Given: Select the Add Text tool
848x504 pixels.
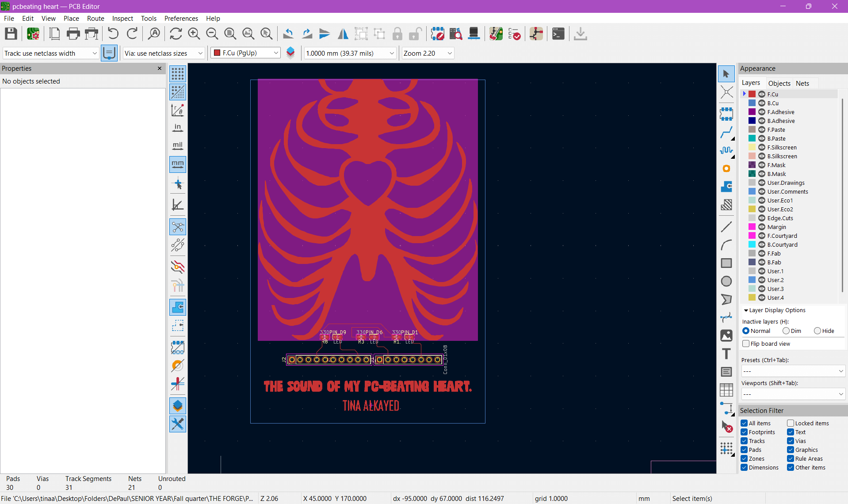Looking at the screenshot, I should (x=727, y=354).
